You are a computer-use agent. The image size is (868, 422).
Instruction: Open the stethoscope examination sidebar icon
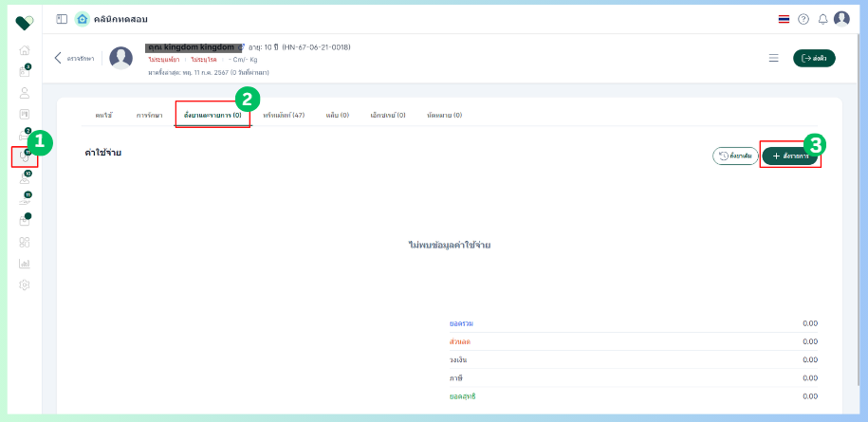[x=25, y=156]
